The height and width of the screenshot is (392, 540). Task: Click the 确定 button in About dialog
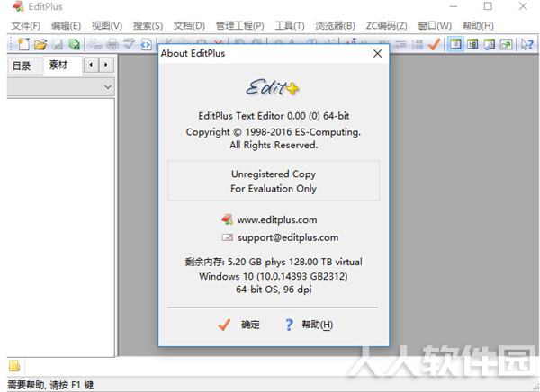coord(239,325)
